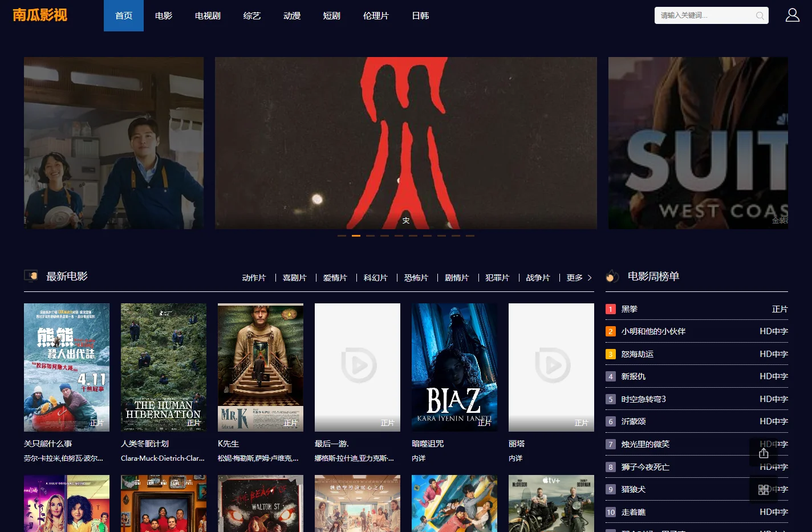The width and height of the screenshot is (812, 532).
Task: Filter by 犯罪片 genre
Action: coord(497,278)
